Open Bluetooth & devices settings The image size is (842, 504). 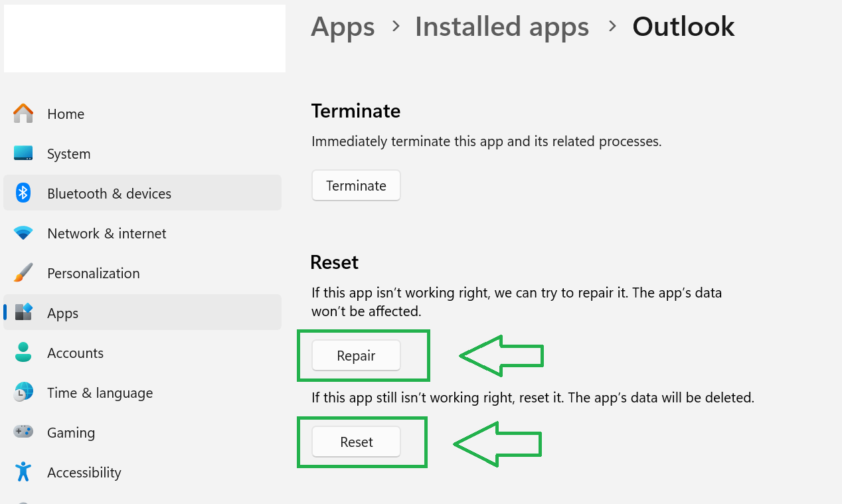142,193
